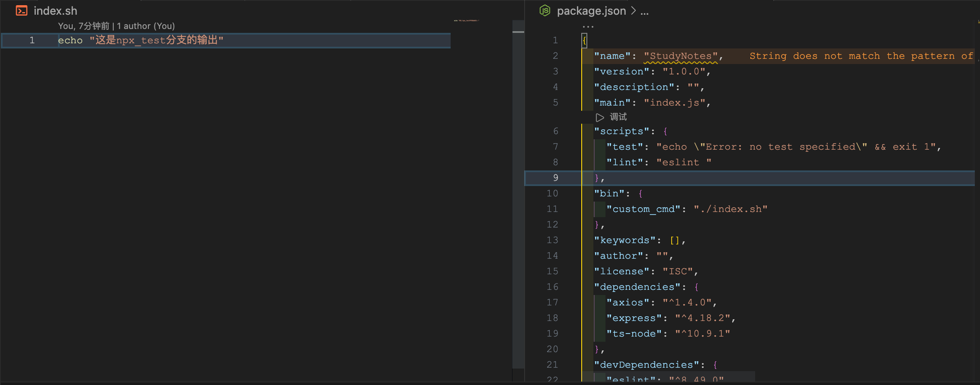Click the closing brace on line 9
This screenshot has height=385, width=980.
pyautogui.click(x=597, y=178)
